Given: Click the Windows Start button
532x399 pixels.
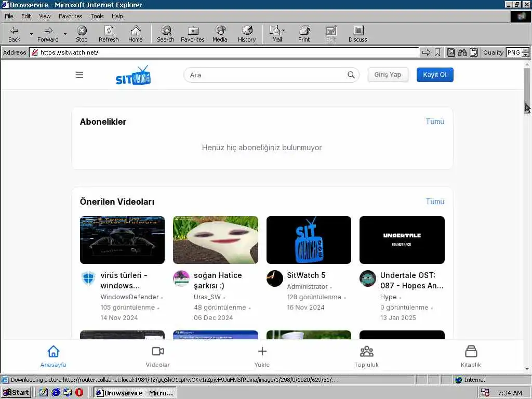Looking at the screenshot, I should click(x=16, y=393).
